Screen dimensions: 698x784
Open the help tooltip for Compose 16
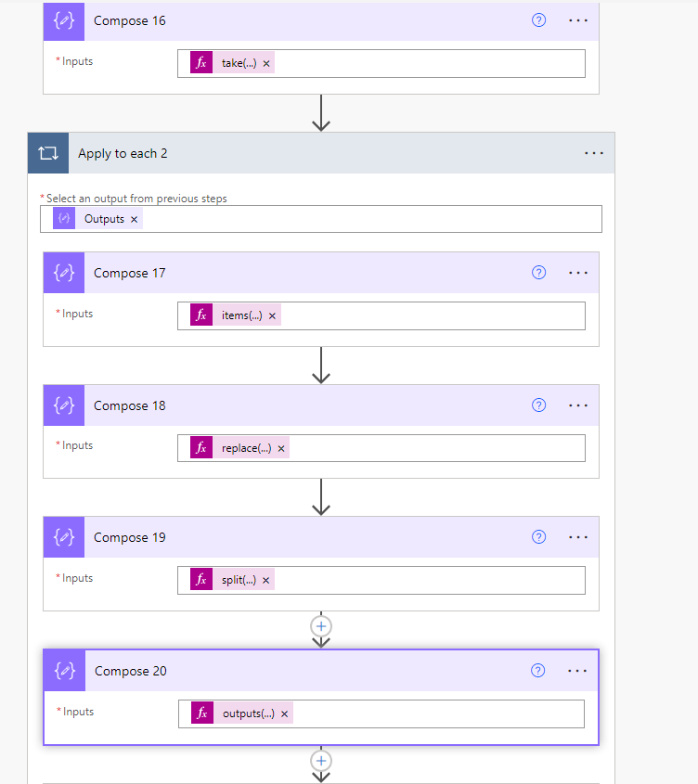coord(538,20)
